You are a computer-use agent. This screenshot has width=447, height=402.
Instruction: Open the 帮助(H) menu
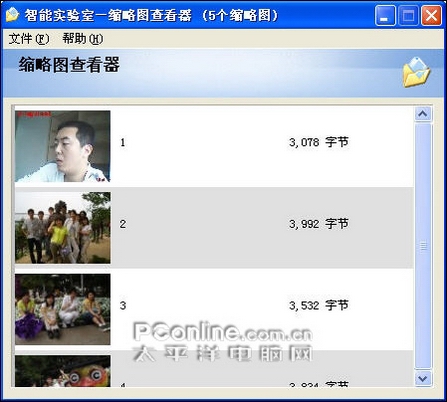pos(83,39)
